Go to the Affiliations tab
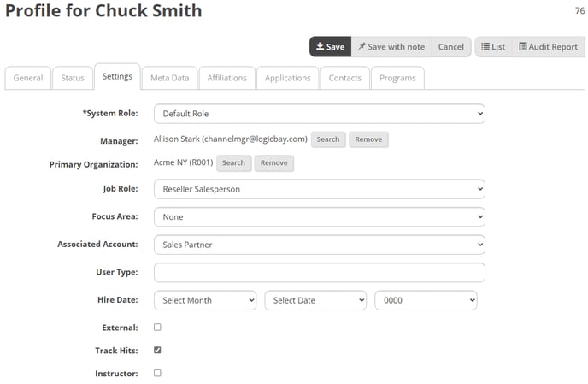Screen dimensions: 588x384 tap(226, 78)
